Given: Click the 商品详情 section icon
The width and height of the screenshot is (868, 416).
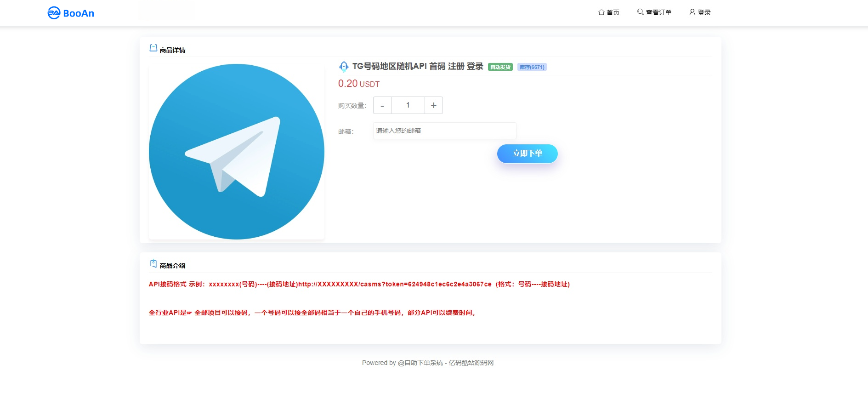Looking at the screenshot, I should [153, 48].
